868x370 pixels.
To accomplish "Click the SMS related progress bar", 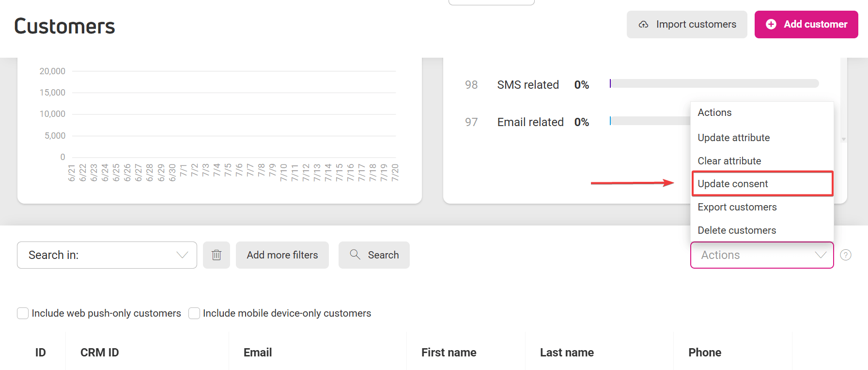I will click(x=714, y=84).
